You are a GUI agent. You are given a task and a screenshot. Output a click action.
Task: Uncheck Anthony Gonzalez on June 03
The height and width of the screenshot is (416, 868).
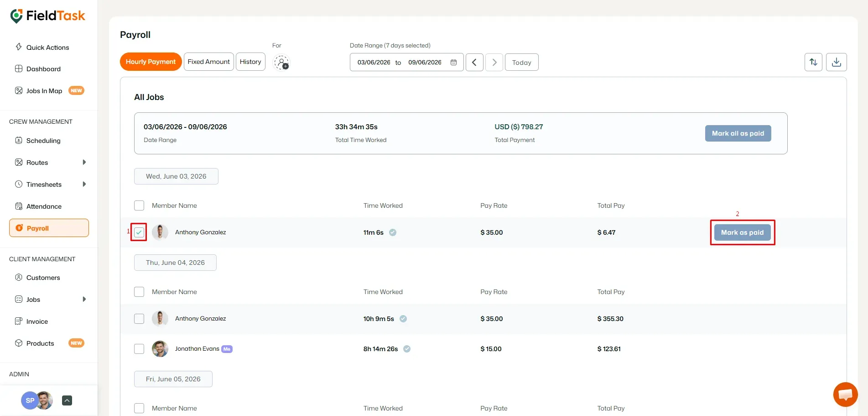139,232
